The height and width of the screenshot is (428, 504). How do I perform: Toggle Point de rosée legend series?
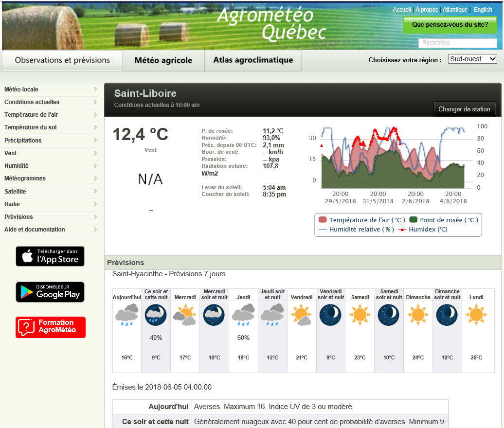point(444,220)
